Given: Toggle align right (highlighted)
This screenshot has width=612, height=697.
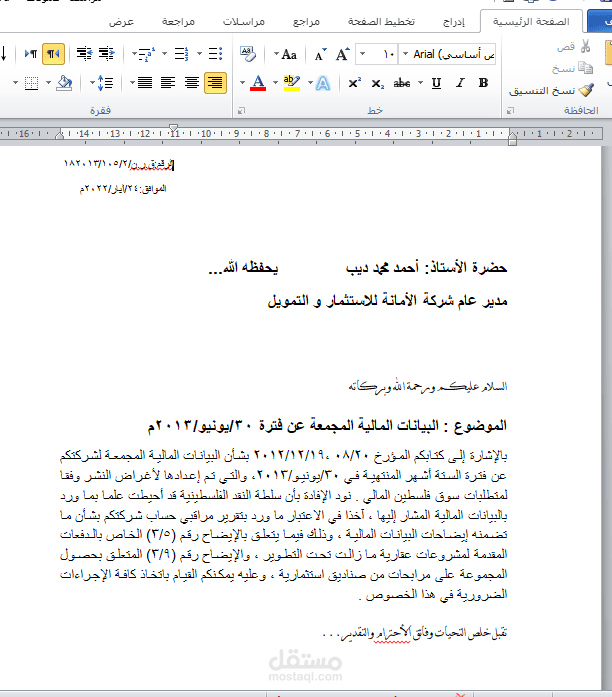Looking at the screenshot, I should pyautogui.click(x=216, y=83).
